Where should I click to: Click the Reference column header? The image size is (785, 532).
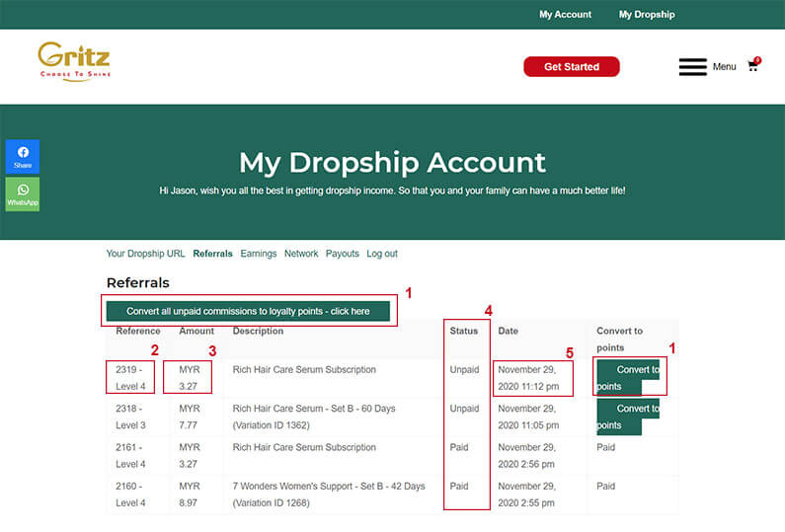point(138,331)
